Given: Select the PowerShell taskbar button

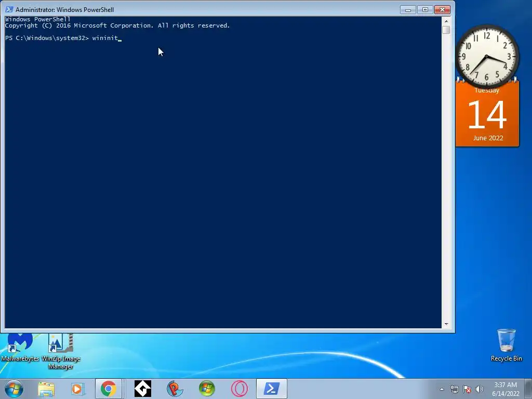Looking at the screenshot, I should [x=271, y=389].
